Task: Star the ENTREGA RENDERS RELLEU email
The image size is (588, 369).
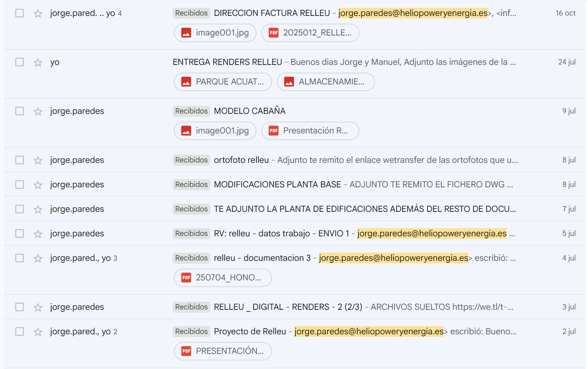Action: click(x=38, y=62)
